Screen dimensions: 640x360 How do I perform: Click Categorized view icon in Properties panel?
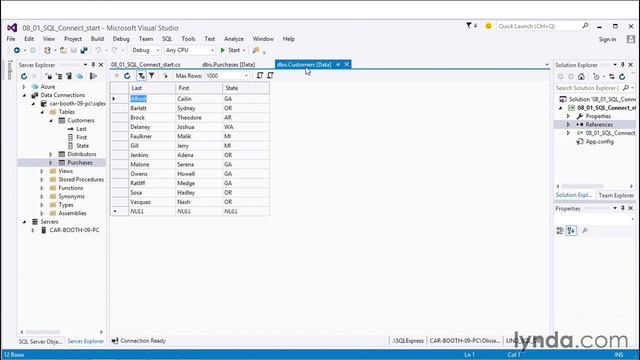click(560, 231)
